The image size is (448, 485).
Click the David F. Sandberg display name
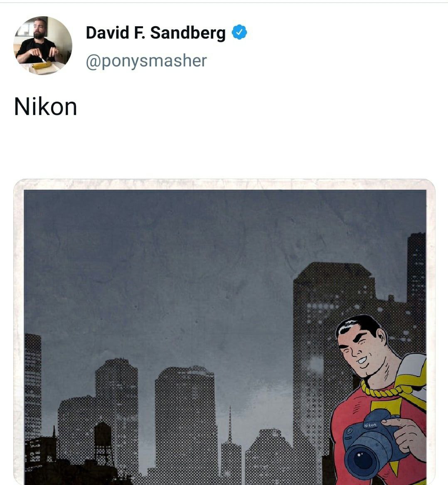[x=156, y=33]
